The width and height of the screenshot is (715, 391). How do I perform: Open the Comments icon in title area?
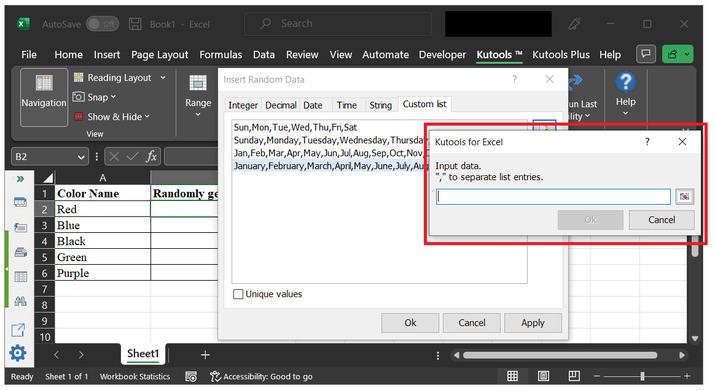(x=646, y=54)
